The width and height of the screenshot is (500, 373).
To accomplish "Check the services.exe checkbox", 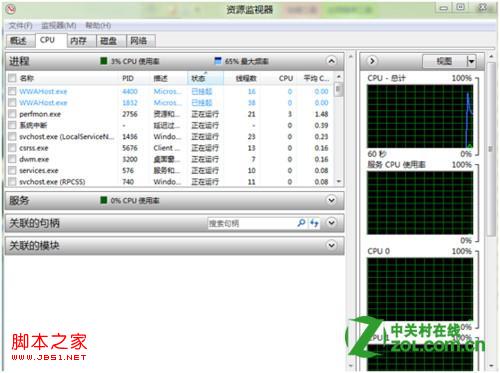I will 12,171.
